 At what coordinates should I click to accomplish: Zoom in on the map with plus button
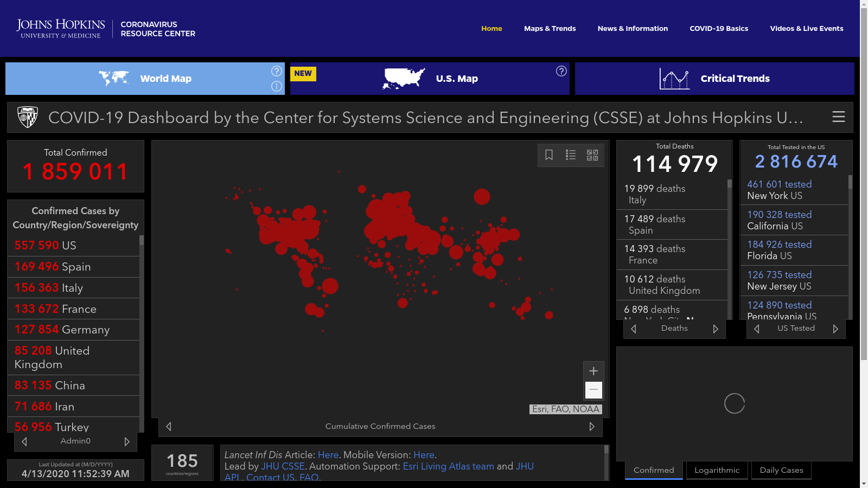point(593,371)
